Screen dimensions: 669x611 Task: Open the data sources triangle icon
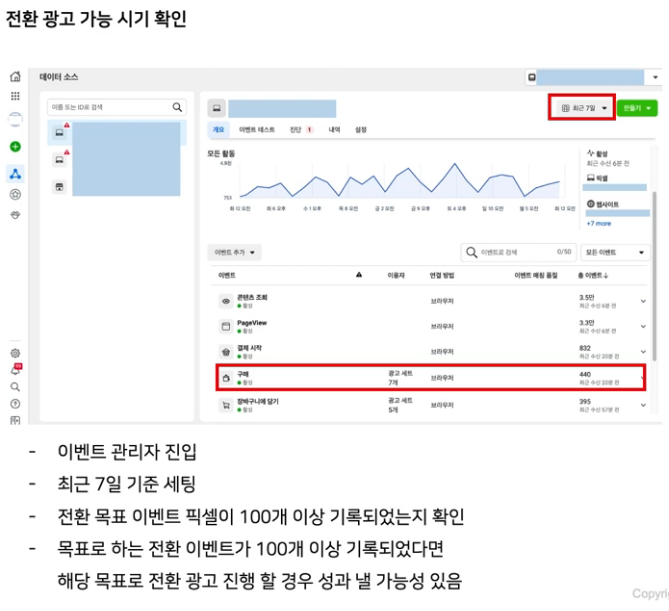click(15, 174)
